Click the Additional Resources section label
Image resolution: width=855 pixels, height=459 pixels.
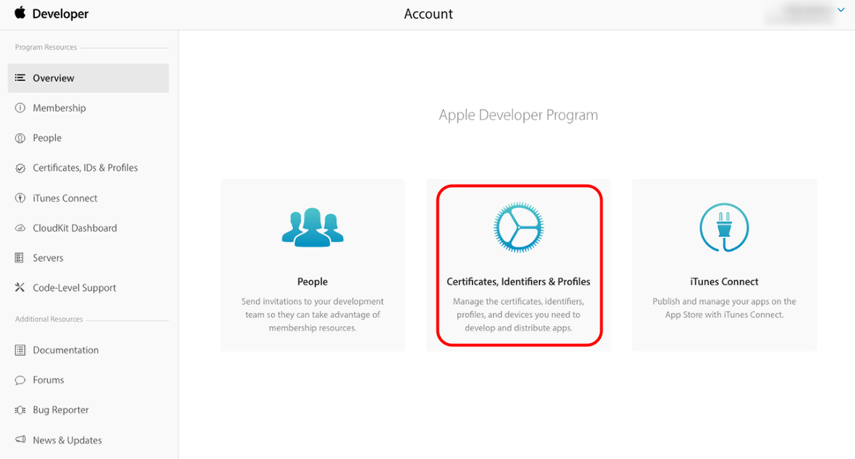pos(49,319)
